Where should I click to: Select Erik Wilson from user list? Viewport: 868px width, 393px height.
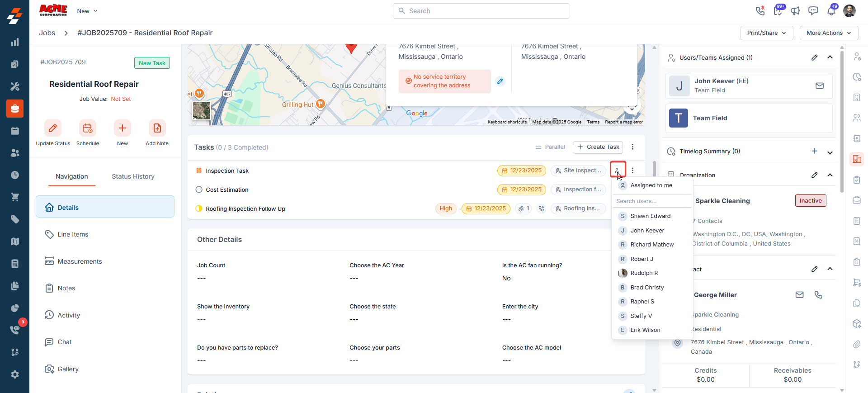point(652,330)
